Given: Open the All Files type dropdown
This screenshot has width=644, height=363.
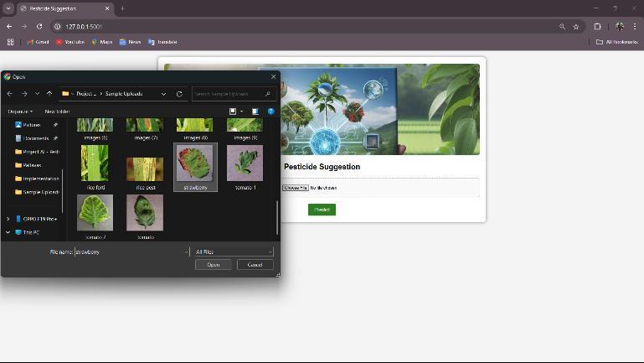Looking at the screenshot, I should [x=234, y=252].
